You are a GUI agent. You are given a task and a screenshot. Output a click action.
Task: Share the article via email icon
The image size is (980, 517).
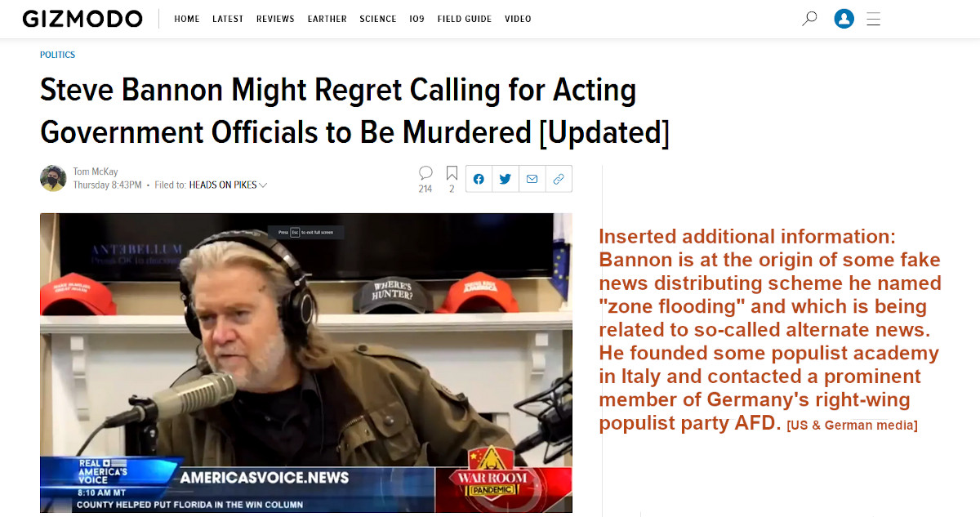pos(532,179)
